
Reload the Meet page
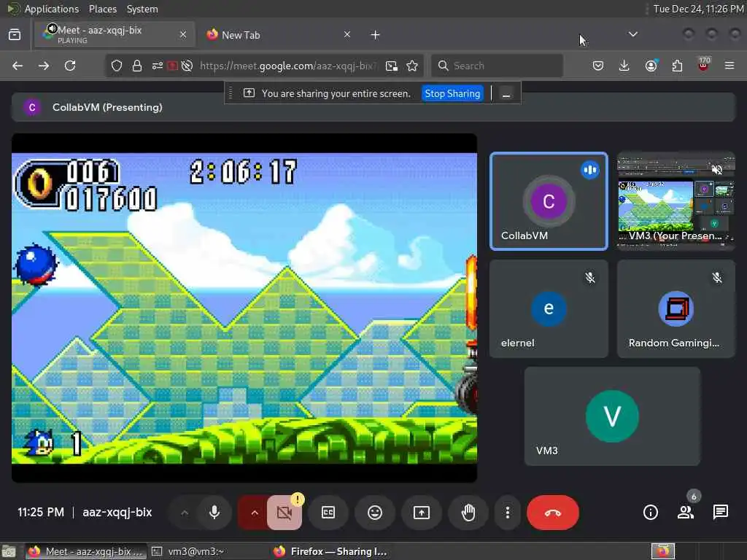(x=70, y=66)
